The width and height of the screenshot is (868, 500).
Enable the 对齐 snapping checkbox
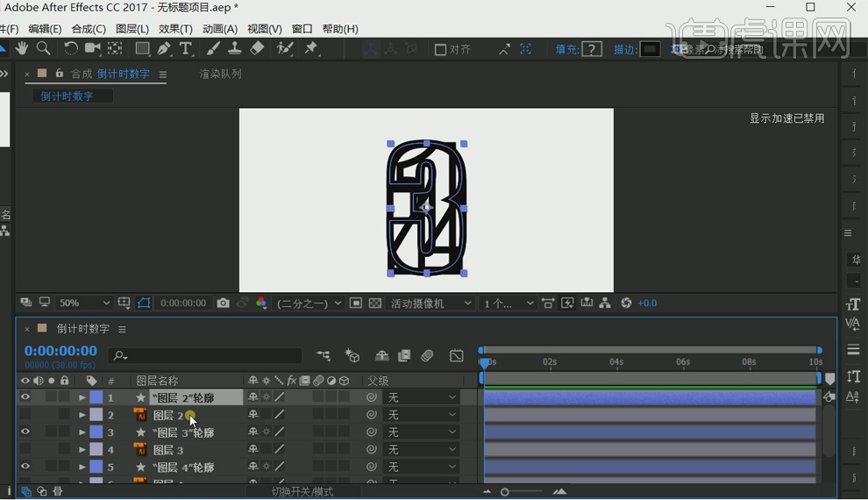point(441,50)
